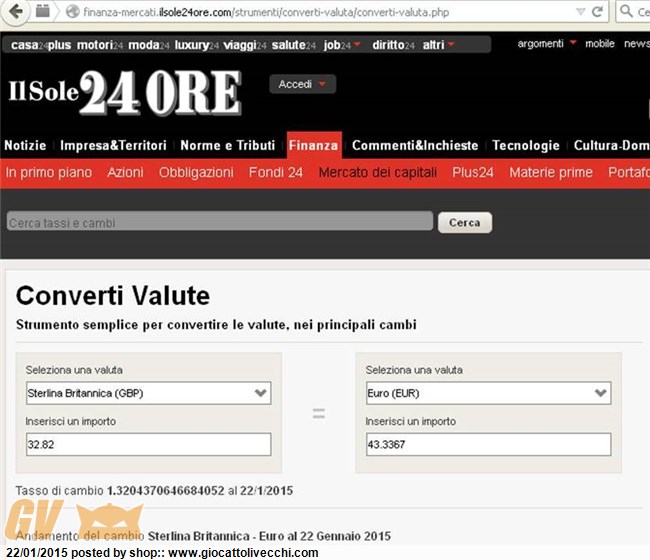Expand the altri dropdown menu
650x560 pixels.
tap(439, 45)
